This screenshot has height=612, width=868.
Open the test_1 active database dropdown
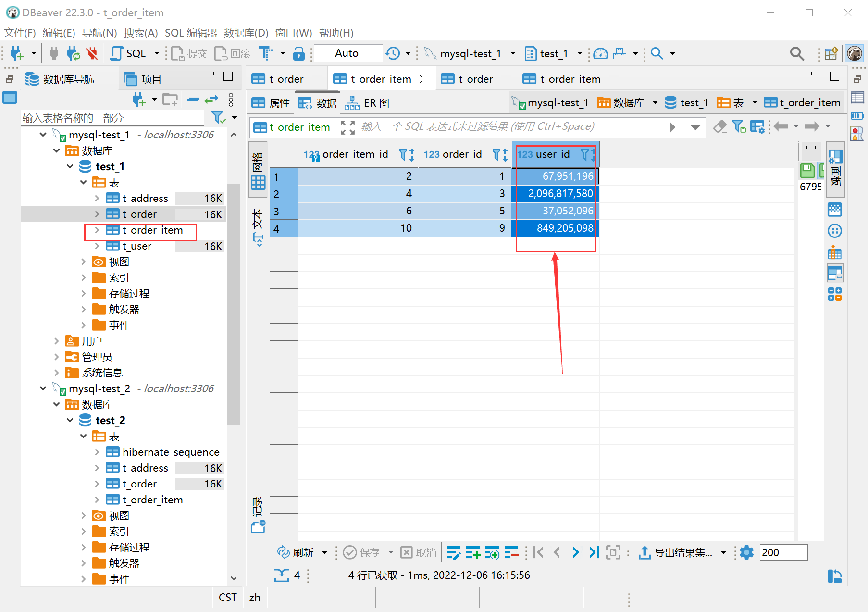(580, 53)
